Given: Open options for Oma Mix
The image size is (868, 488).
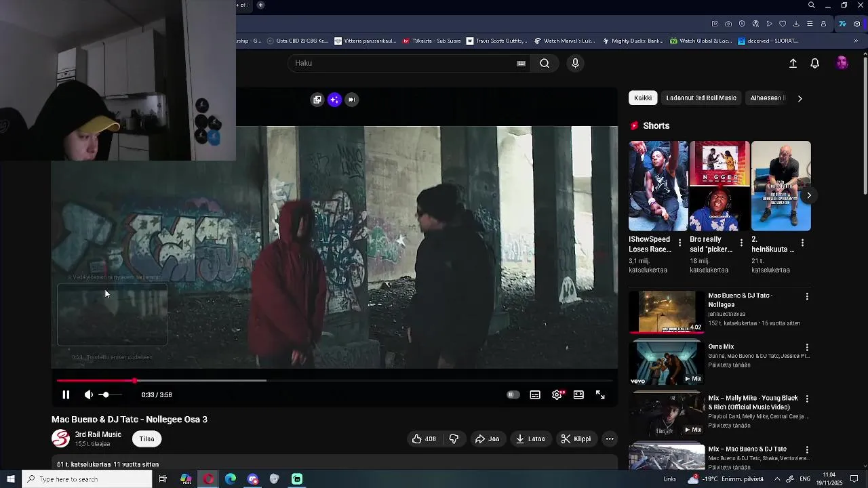Looking at the screenshot, I should [x=807, y=348].
